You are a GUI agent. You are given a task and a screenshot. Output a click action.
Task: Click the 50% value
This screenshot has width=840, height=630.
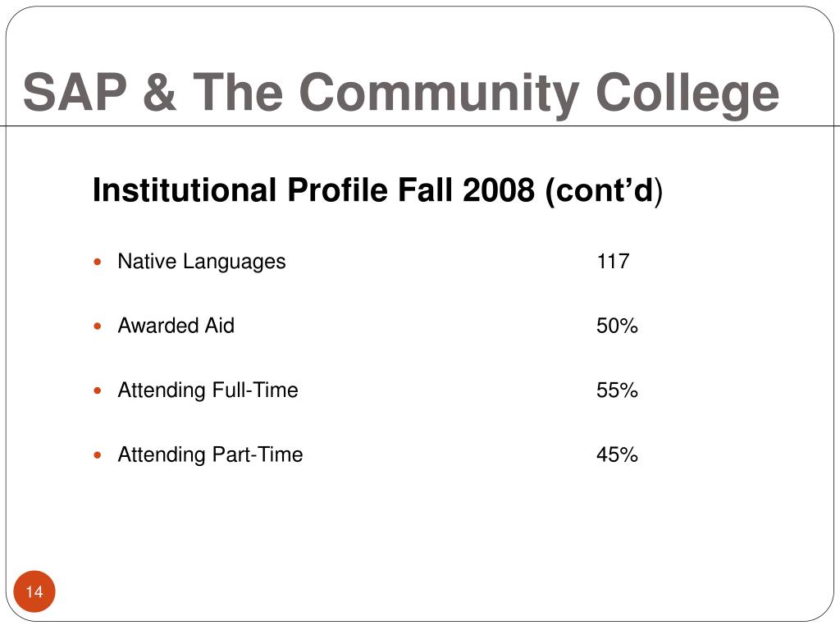pyautogui.click(x=617, y=326)
